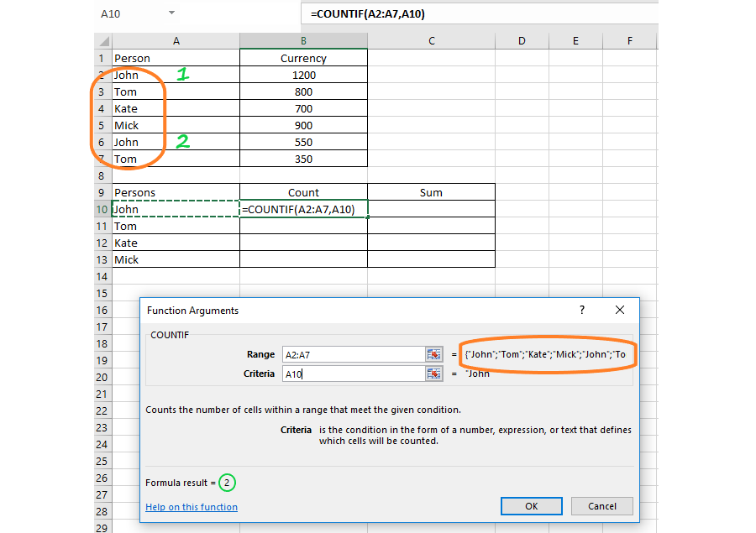
Task: Cancel the Function Arguments dialog
Action: pyautogui.click(x=601, y=506)
